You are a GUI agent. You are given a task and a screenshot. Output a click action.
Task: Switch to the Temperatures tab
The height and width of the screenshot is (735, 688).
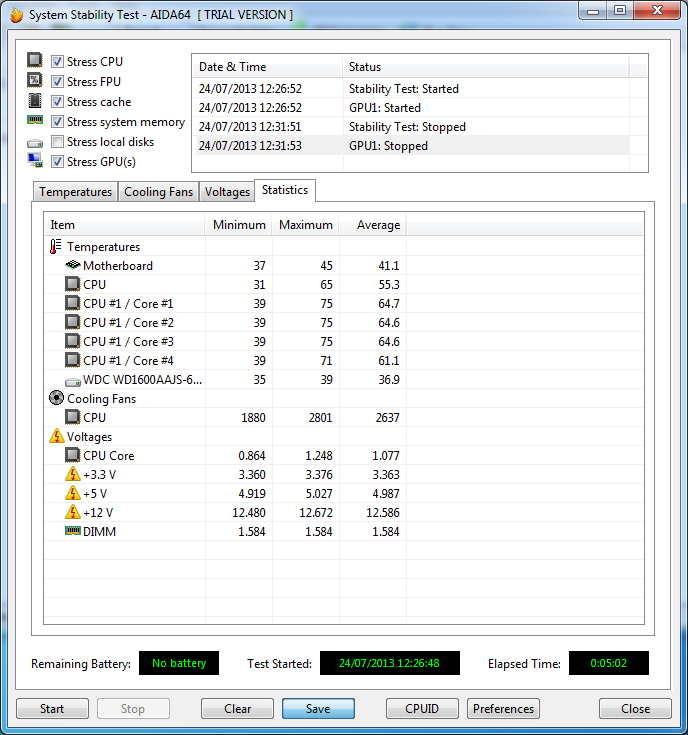(x=75, y=192)
